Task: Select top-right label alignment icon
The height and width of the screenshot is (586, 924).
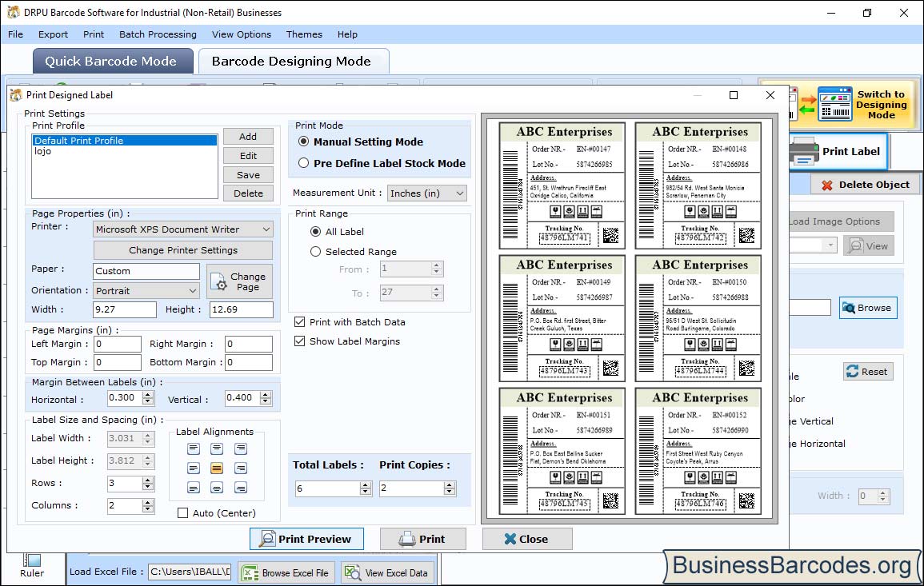Action: tap(241, 448)
